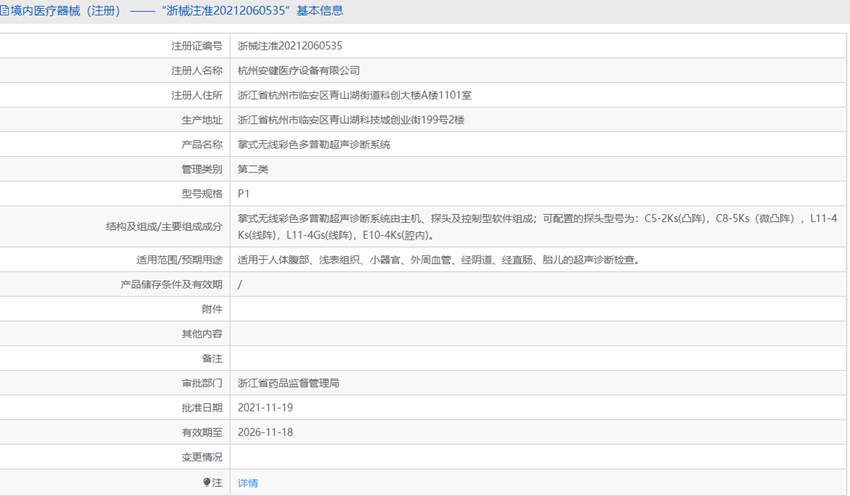Click the 附件 label
This screenshot has height=496, width=850.
[212, 309]
